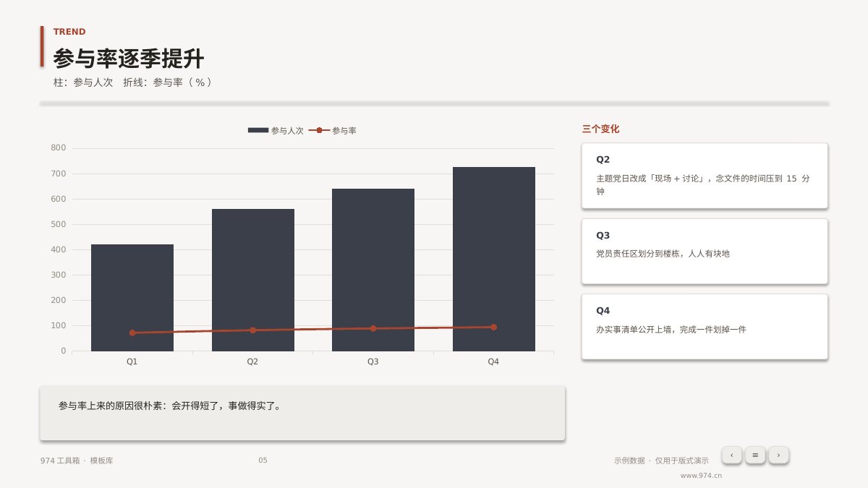The width and height of the screenshot is (868, 488).
Task: Select the Q2 bar in the chart
Action: [252, 280]
